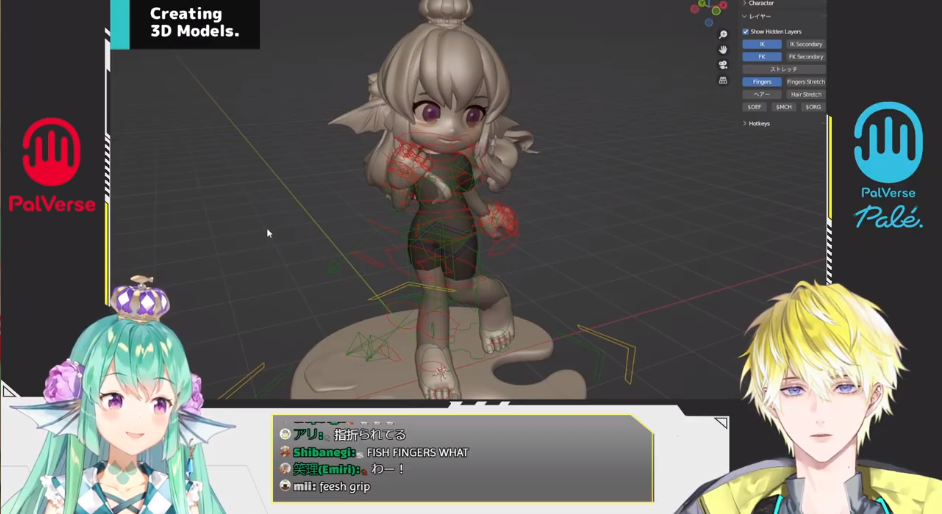Viewport: 942px width, 514px height.
Task: Toggle the Hair Stretch layer
Action: 806,94
